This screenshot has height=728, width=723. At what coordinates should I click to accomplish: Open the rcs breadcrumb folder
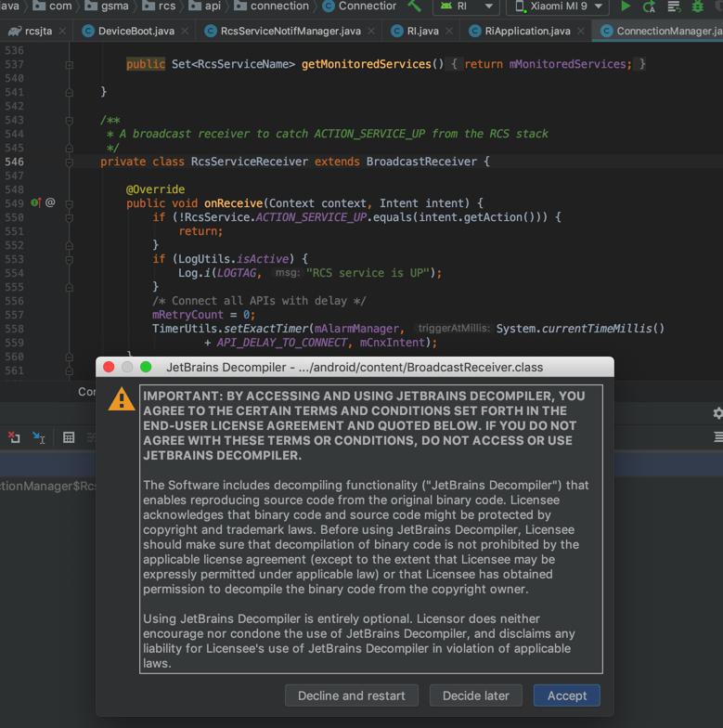click(159, 6)
